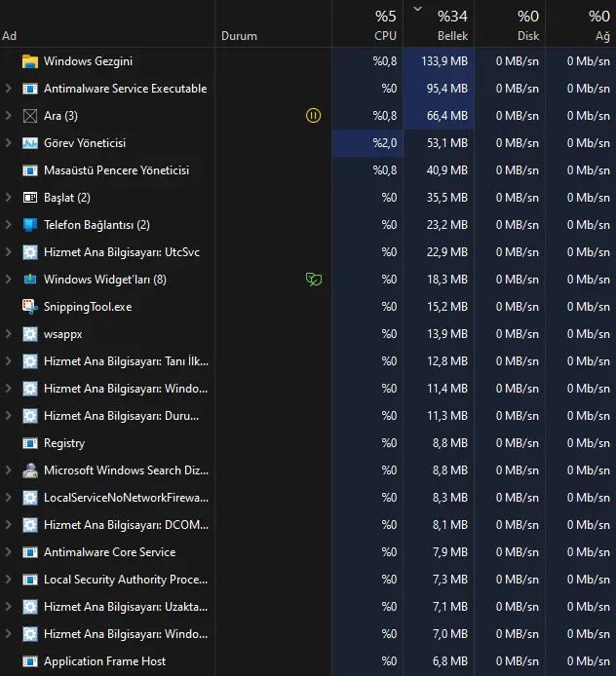Sort by the Durum column header
The height and width of the screenshot is (676, 616).
click(x=273, y=23)
